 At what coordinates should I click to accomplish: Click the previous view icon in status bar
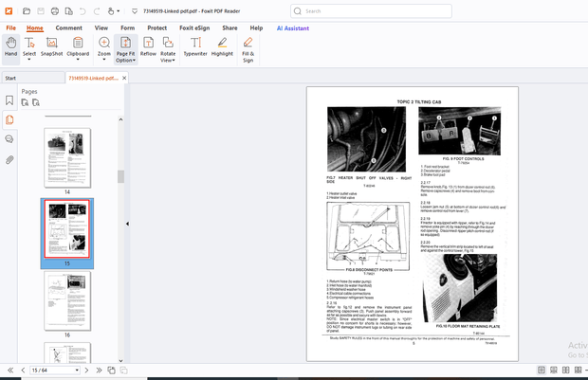[x=111, y=371]
